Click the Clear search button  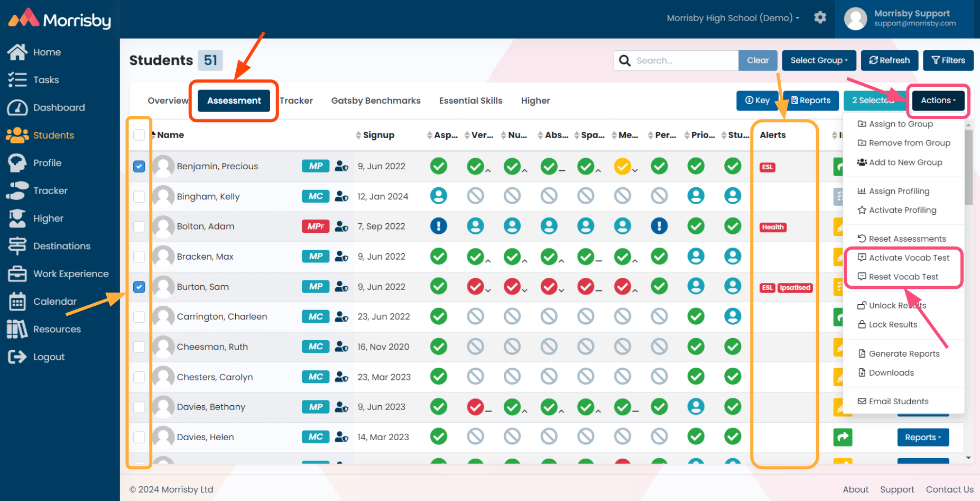[757, 60]
